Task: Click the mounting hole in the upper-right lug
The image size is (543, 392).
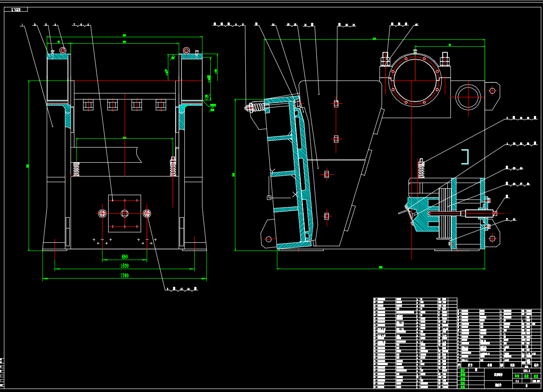Action: click(x=492, y=90)
